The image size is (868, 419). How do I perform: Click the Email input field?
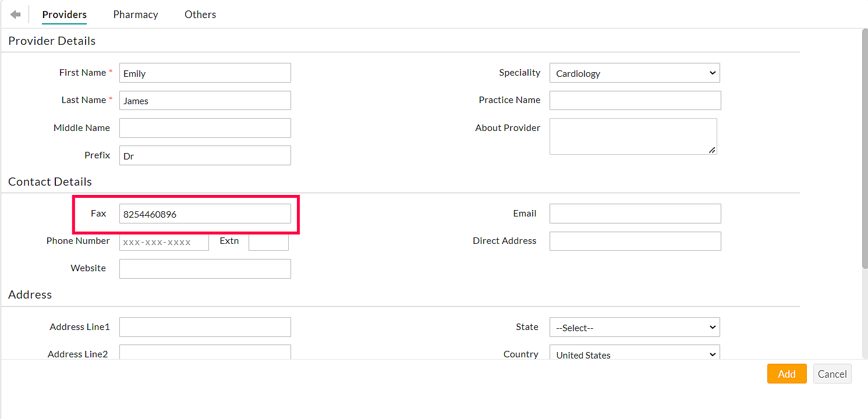tap(635, 214)
